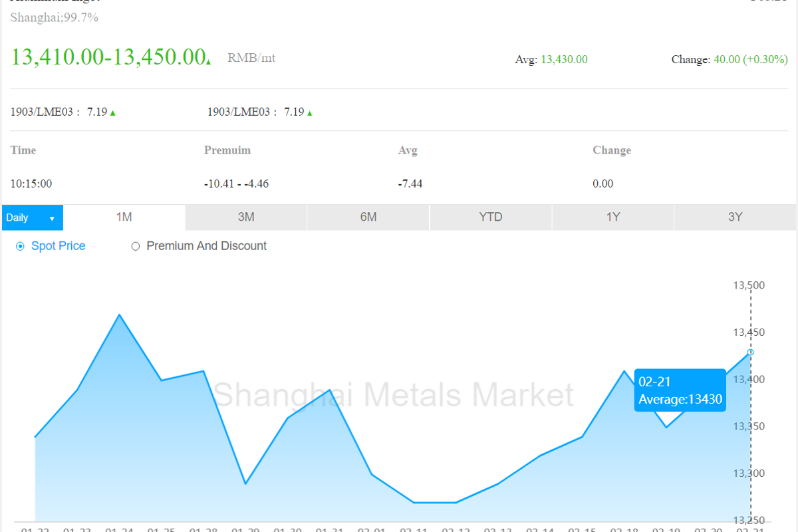
Task: Click the 13,500 y-axis label
Action: coord(749,285)
